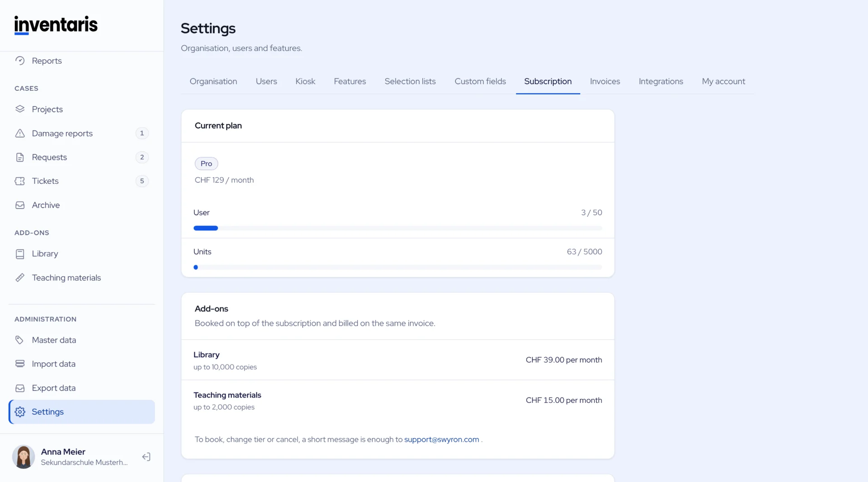
Task: Click the Pro plan badge
Action: [x=206, y=164]
